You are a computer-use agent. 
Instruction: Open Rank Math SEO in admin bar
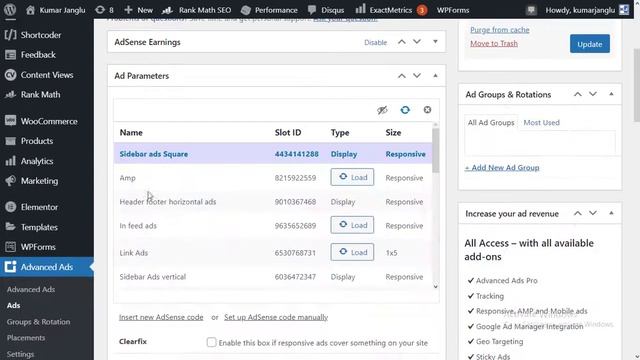point(197,10)
